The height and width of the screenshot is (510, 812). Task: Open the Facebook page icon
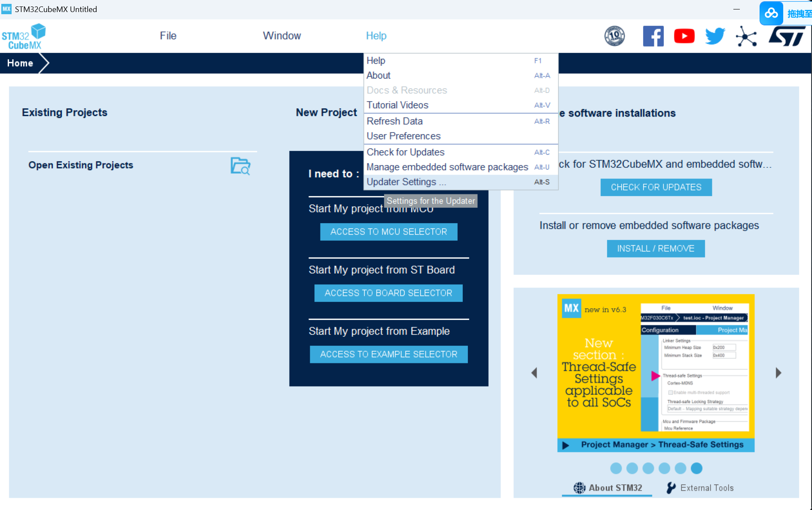pos(653,36)
